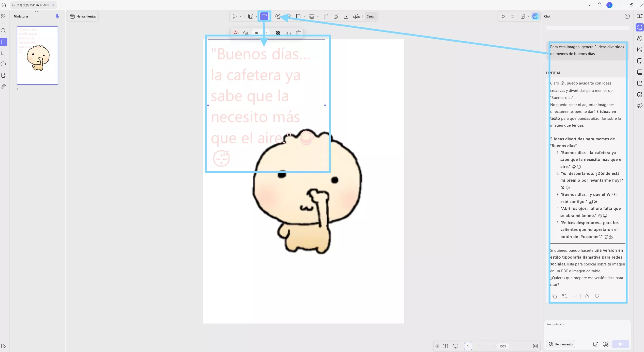Click the thumbs up on AI response
The width and height of the screenshot is (644, 352).
point(587,296)
